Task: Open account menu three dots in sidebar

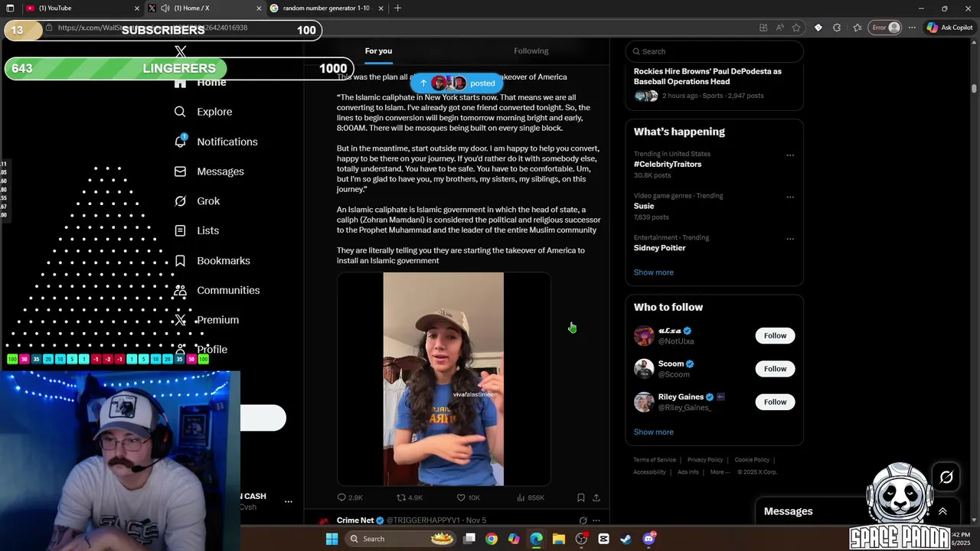Action: coord(289,501)
